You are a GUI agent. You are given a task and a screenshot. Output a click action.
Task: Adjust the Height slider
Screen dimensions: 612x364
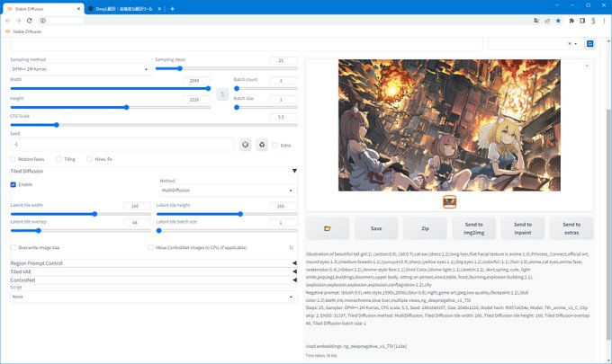[x=111, y=107]
